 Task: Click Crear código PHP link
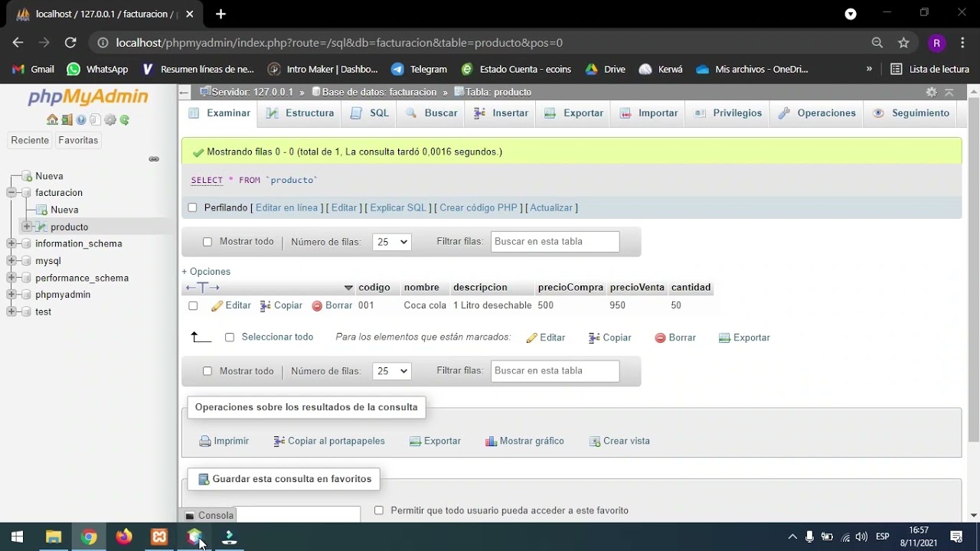tap(479, 207)
